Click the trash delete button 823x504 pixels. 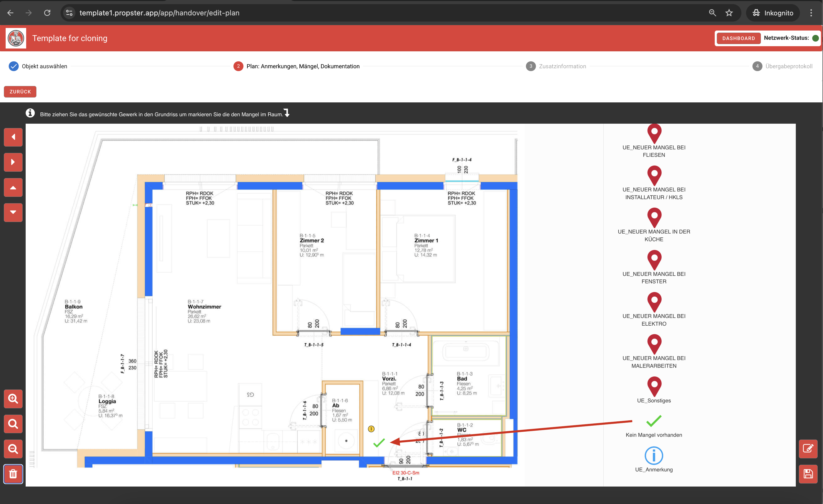click(13, 474)
